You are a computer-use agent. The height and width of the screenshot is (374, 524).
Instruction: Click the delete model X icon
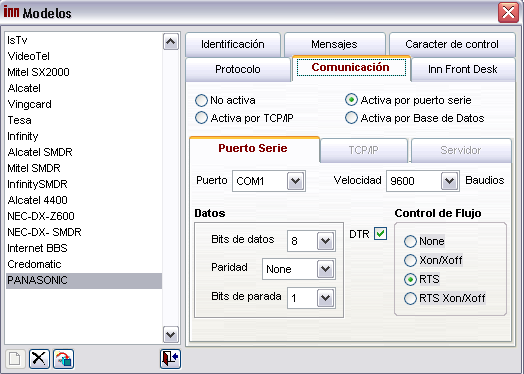39,359
